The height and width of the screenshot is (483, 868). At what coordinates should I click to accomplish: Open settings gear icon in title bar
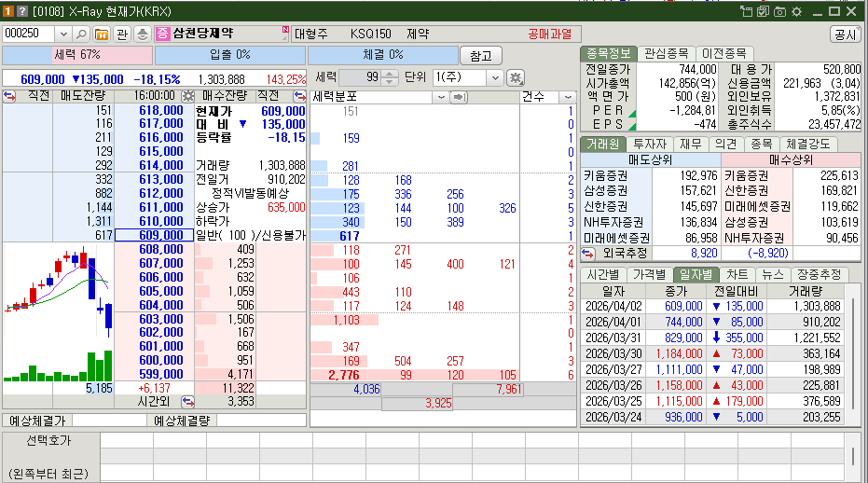(796, 11)
